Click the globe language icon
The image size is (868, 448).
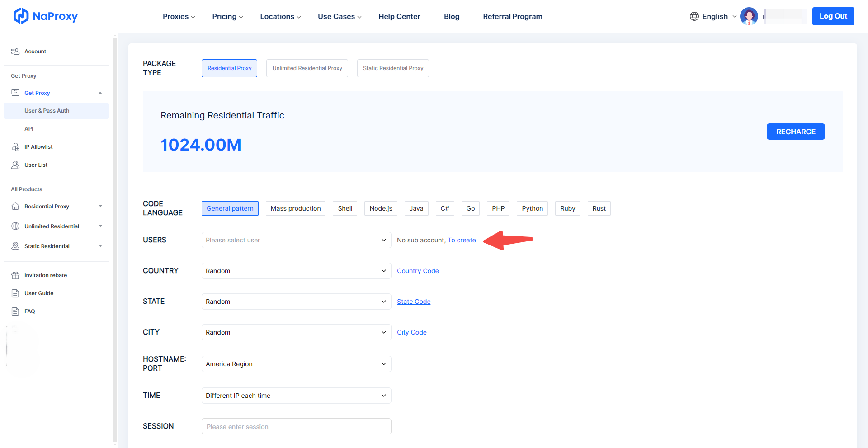coord(694,16)
